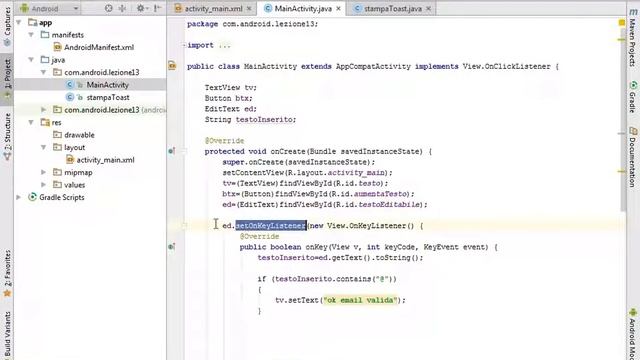
Task: Select the drawable folder
Action: 79,135
